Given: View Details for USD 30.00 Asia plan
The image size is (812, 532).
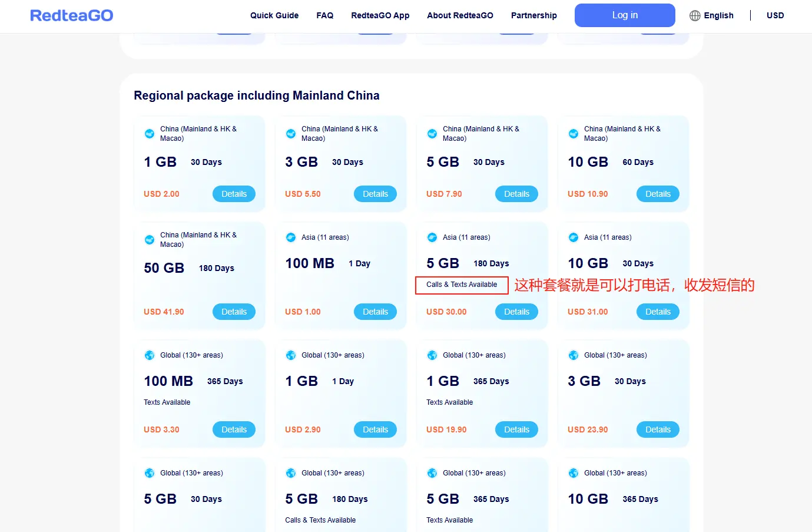Looking at the screenshot, I should click(x=516, y=312).
